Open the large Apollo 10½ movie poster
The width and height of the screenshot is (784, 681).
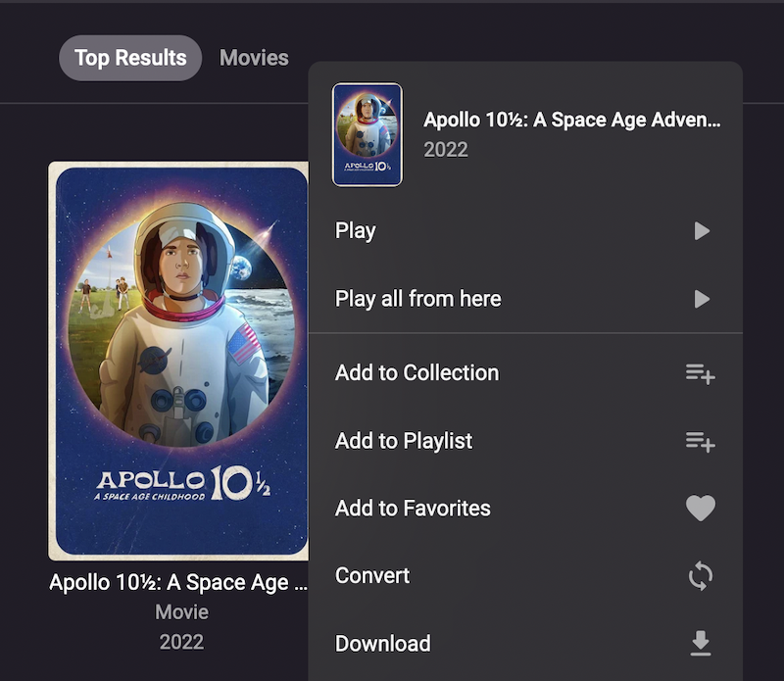coord(178,360)
